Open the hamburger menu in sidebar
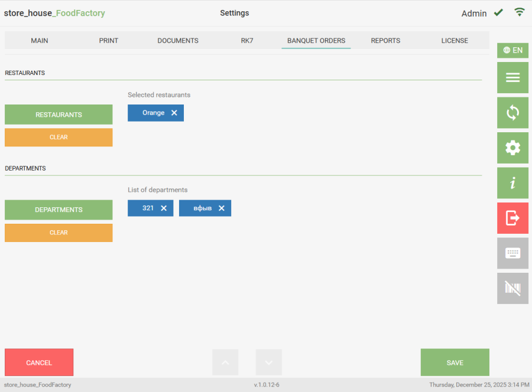532x392 pixels. (x=512, y=78)
